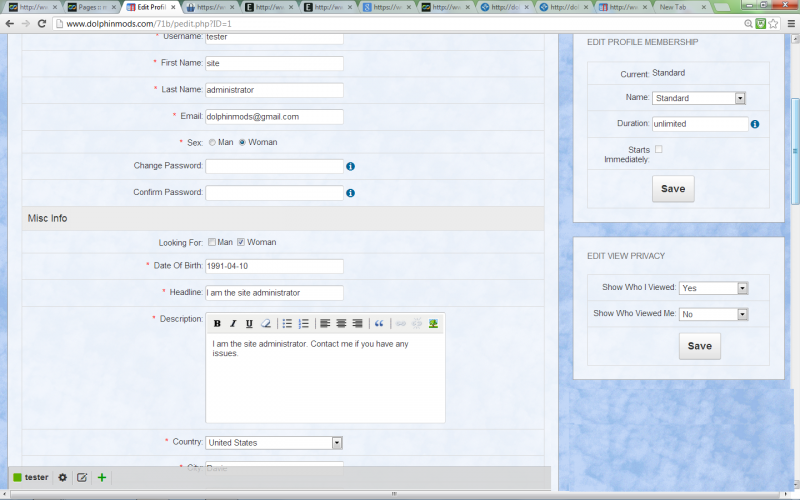The image size is (800, 500).
Task: Insert a bulleted list in the Description
Action: pos(287,323)
